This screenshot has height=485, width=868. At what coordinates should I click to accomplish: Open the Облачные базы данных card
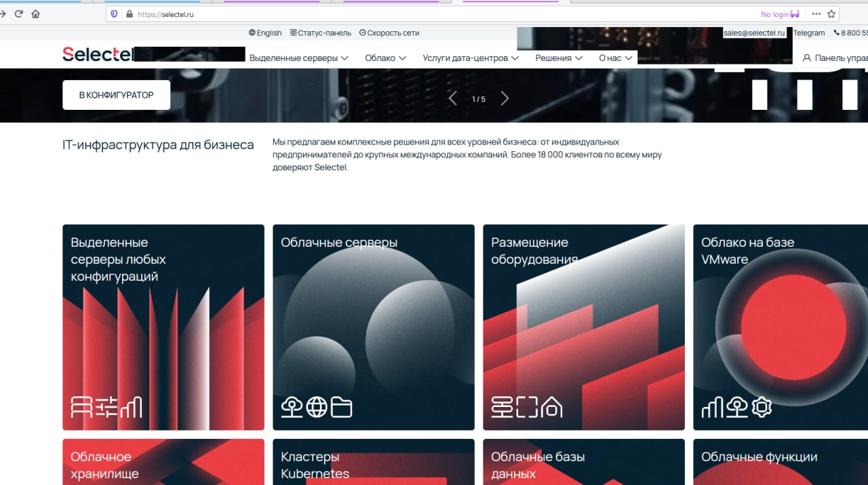[584, 462]
